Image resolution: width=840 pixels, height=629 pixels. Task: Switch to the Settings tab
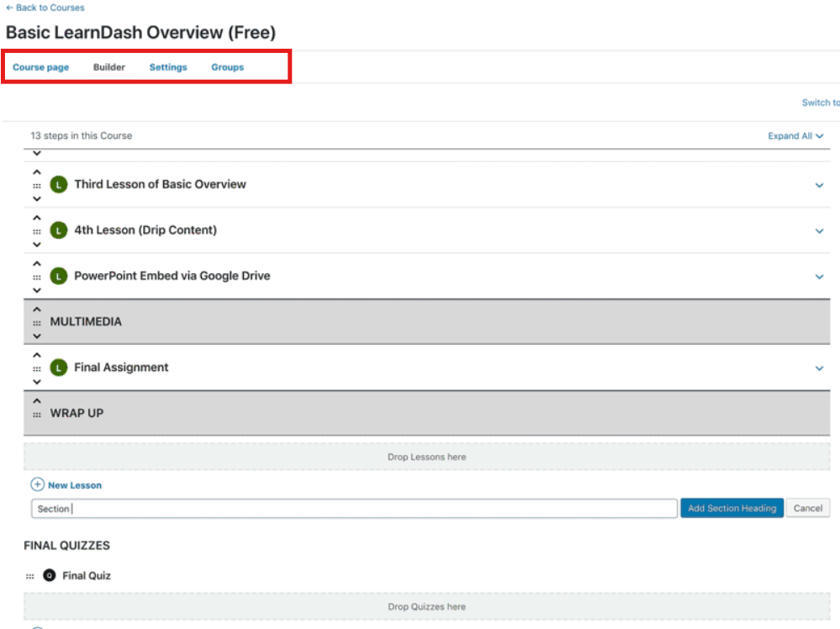(x=168, y=67)
